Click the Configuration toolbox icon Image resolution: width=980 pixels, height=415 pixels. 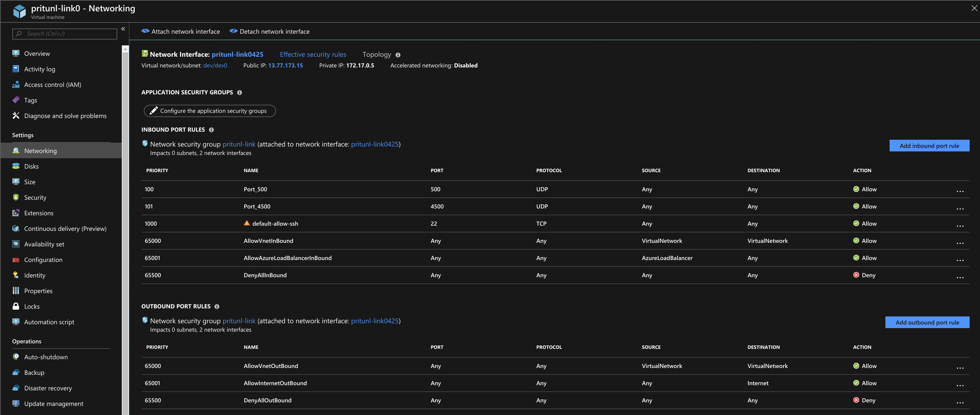pyautogui.click(x=16, y=260)
